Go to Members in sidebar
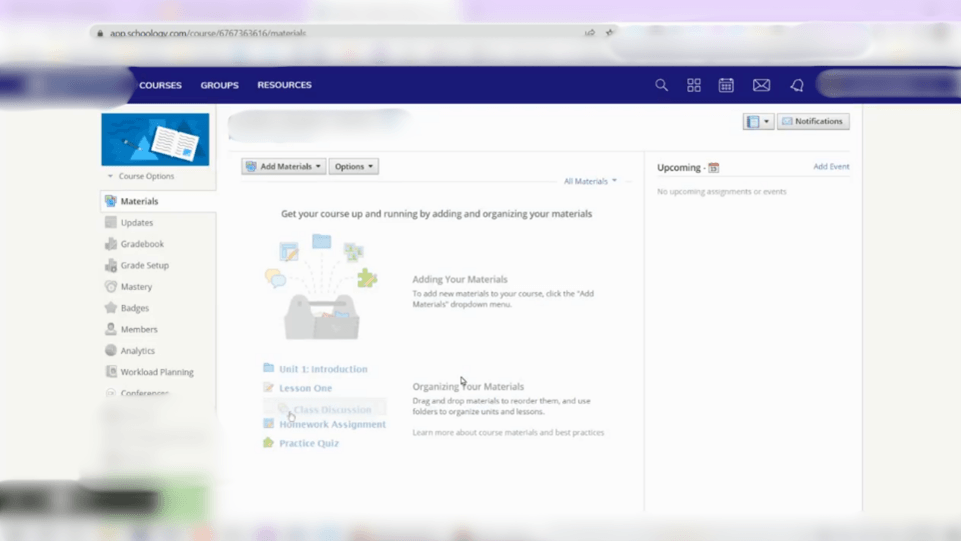Screen dimensions: 961x541 pos(139,330)
